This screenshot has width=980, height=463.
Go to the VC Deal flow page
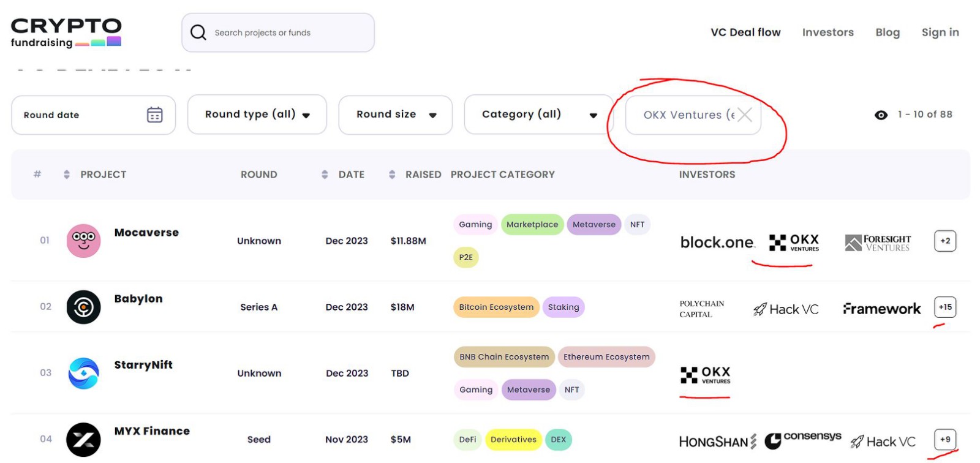pos(745,32)
